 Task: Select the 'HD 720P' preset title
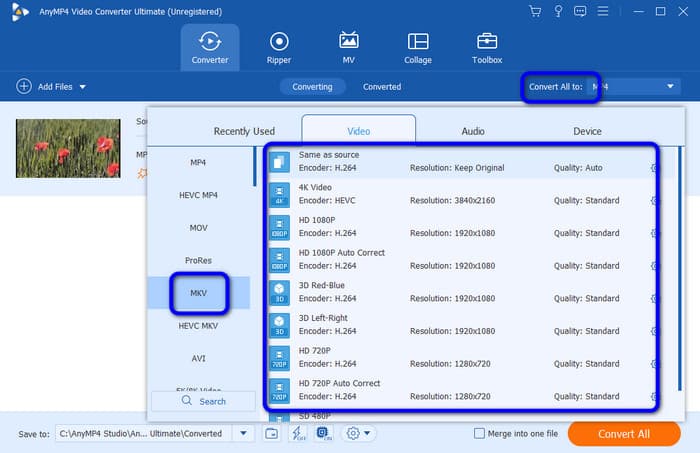point(314,351)
